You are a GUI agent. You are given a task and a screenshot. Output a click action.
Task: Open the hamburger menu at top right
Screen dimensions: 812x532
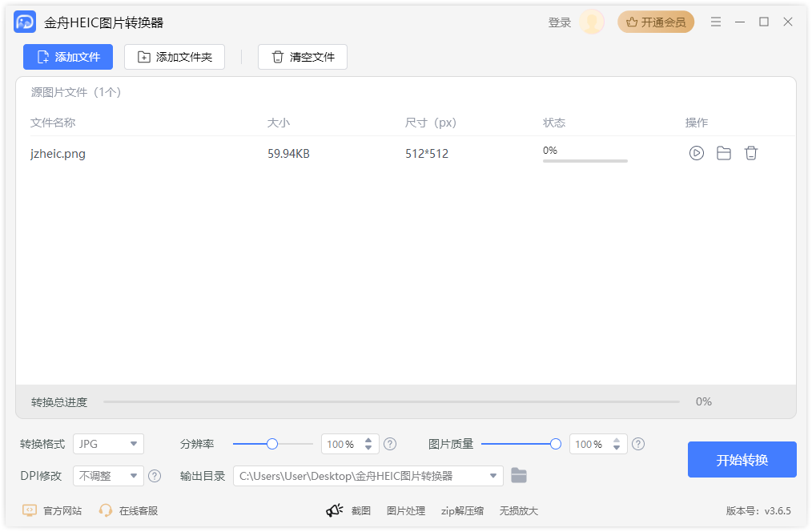716,22
